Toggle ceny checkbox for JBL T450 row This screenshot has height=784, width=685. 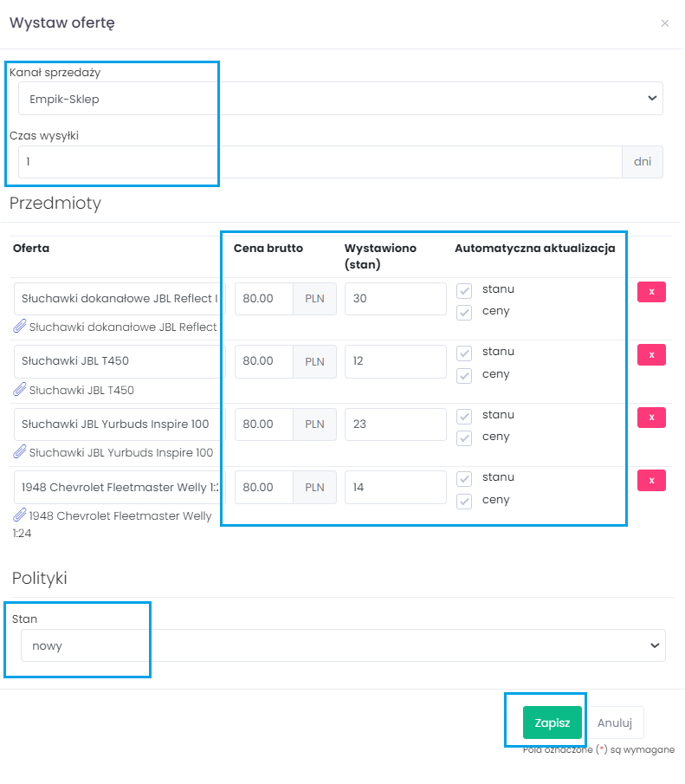[464, 375]
